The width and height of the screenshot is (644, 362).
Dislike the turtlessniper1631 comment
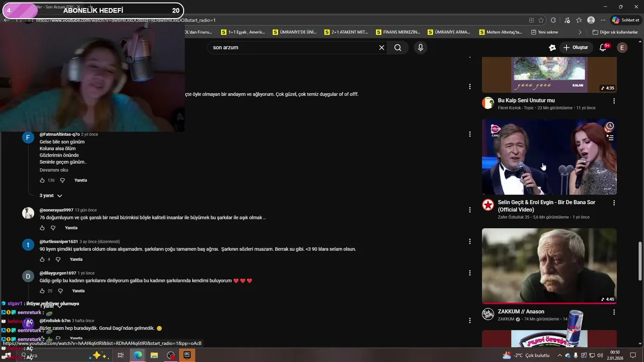coord(58,259)
